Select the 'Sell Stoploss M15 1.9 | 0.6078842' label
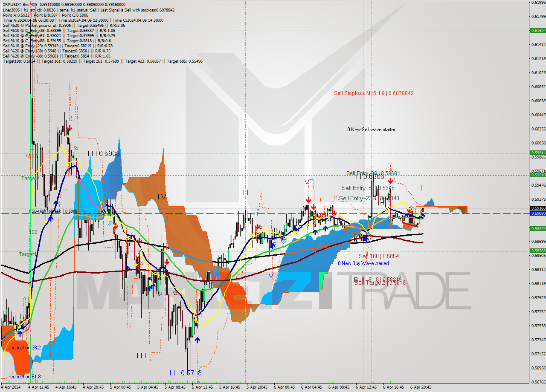 374,93
